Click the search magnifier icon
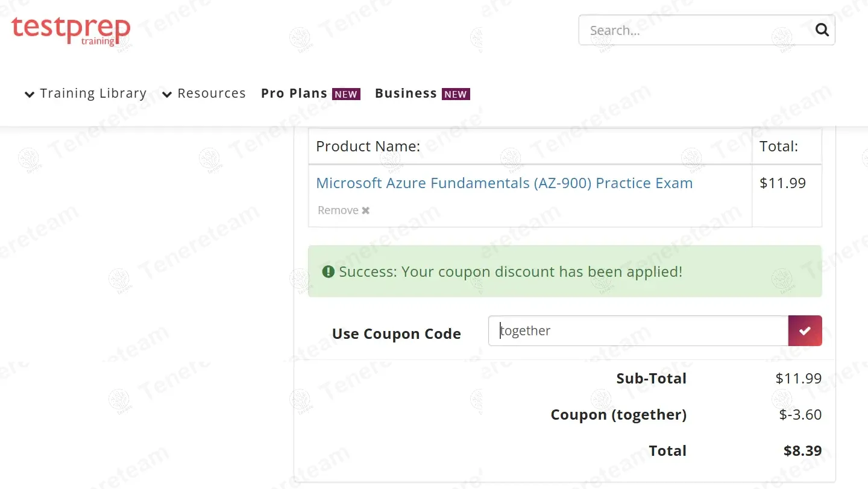This screenshot has height=489, width=868. pyautogui.click(x=822, y=30)
